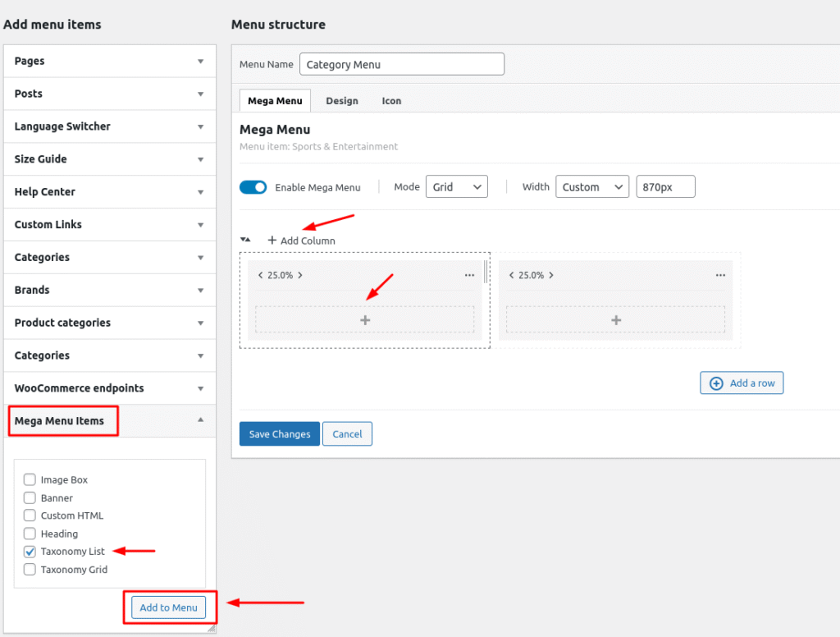
Task: Tick the Custom HTML checkbox
Action: 30,516
